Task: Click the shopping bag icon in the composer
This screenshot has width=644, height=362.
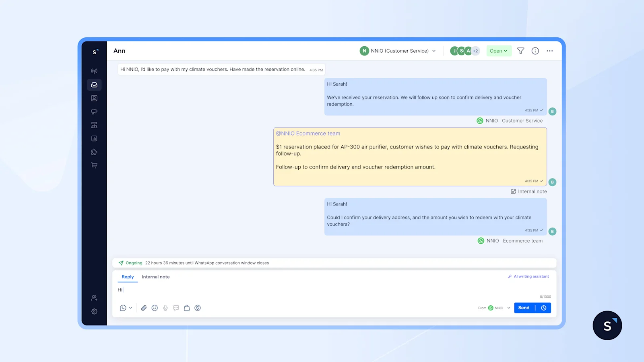Action: [187, 308]
